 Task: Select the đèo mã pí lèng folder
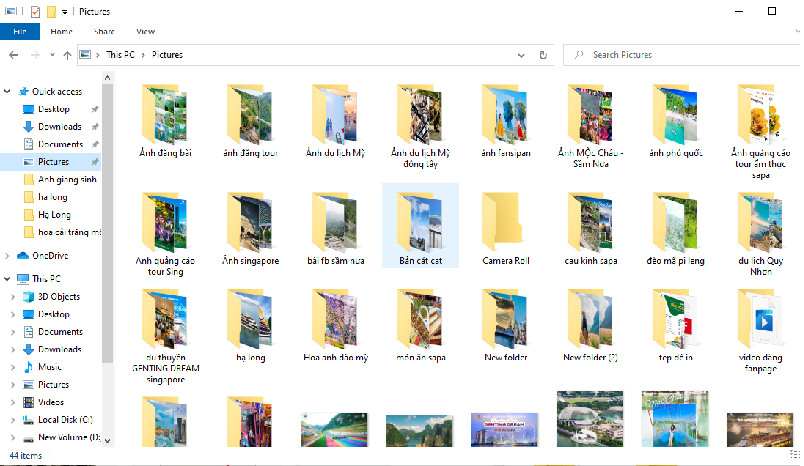coord(676,228)
